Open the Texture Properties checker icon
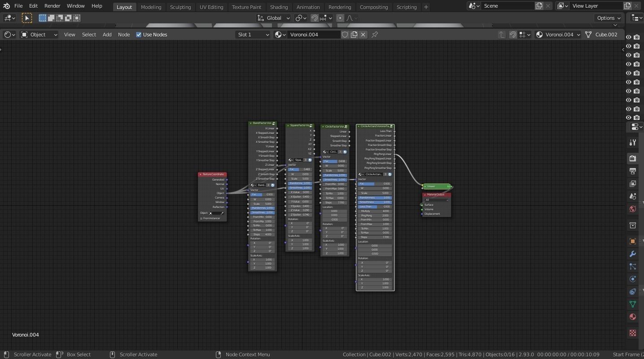Image resolution: width=644 pixels, height=359 pixels. pyautogui.click(x=633, y=333)
